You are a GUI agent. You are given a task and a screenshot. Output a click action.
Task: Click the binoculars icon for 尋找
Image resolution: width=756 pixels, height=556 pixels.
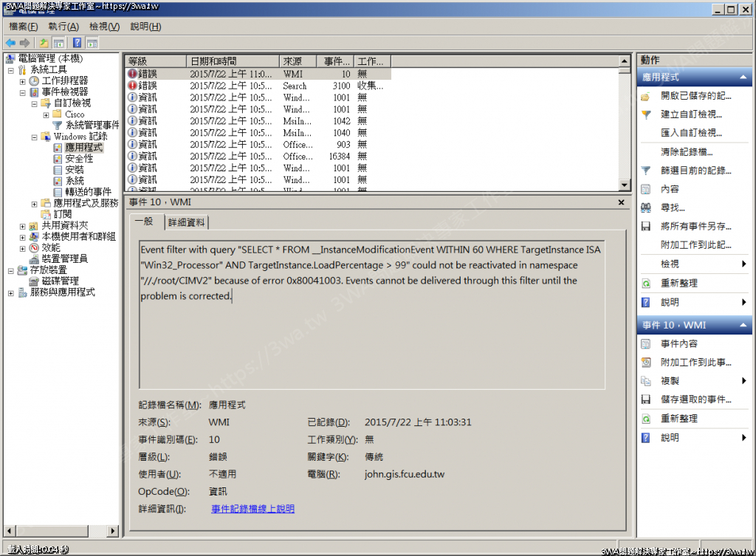645,208
